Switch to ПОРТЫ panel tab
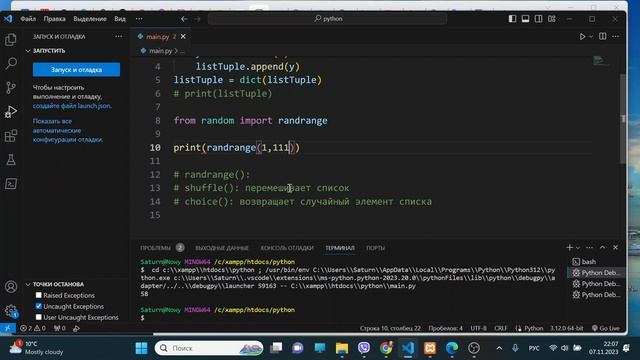The width and height of the screenshot is (640, 360). (376, 248)
